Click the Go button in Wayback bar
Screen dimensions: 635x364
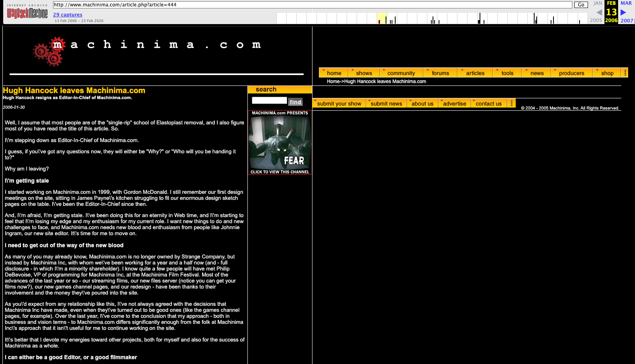[x=581, y=5]
